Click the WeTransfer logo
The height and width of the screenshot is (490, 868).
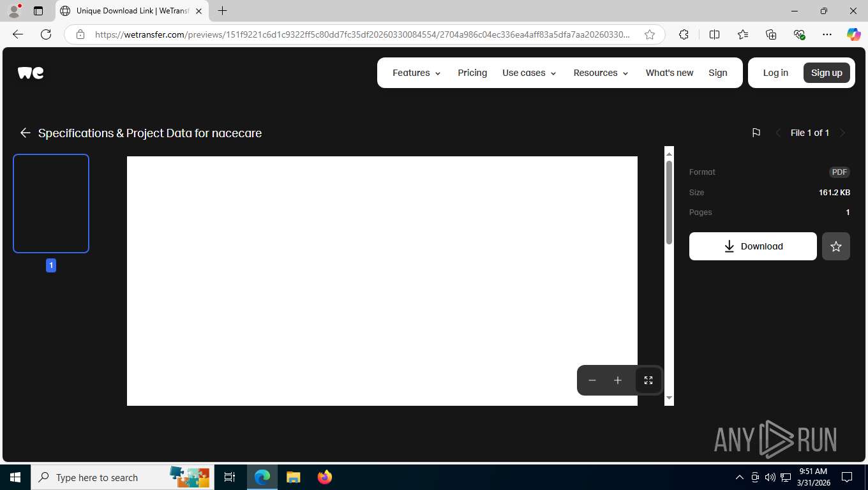[x=31, y=73]
